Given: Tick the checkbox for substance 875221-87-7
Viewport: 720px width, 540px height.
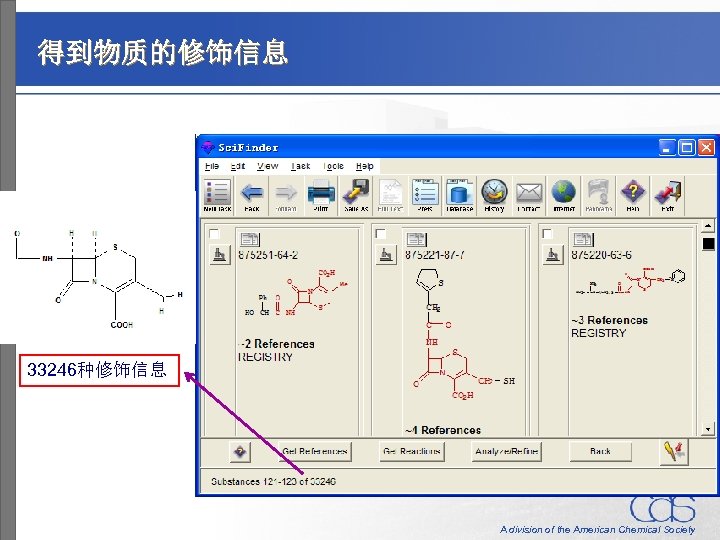Looking at the screenshot, I should pyautogui.click(x=381, y=234).
